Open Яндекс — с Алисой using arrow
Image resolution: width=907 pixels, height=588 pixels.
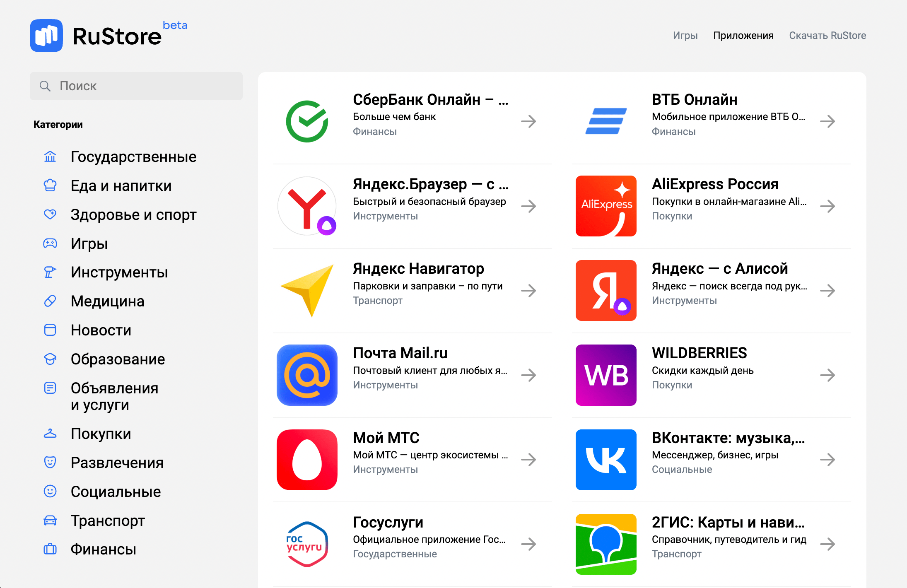[x=827, y=290]
